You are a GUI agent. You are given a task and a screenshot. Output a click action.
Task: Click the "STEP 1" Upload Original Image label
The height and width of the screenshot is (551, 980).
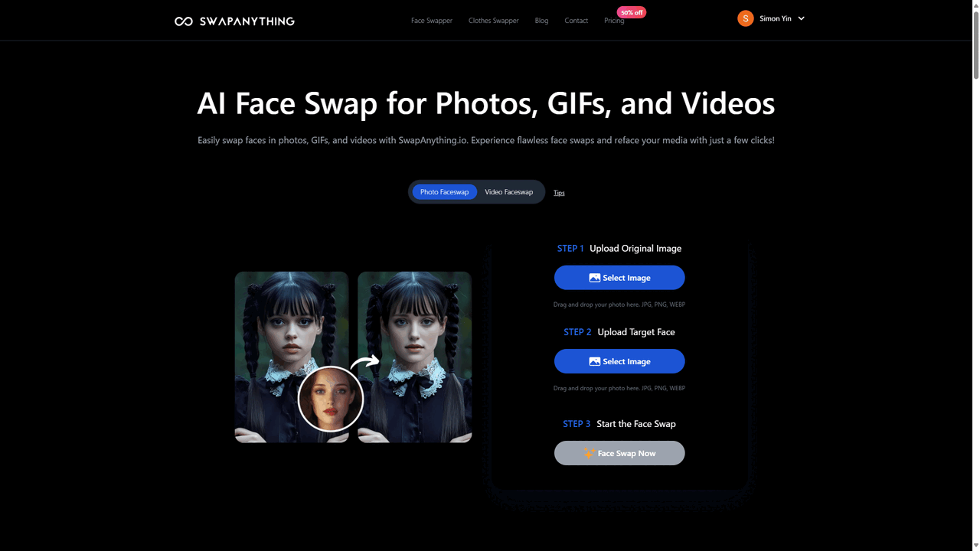click(619, 248)
